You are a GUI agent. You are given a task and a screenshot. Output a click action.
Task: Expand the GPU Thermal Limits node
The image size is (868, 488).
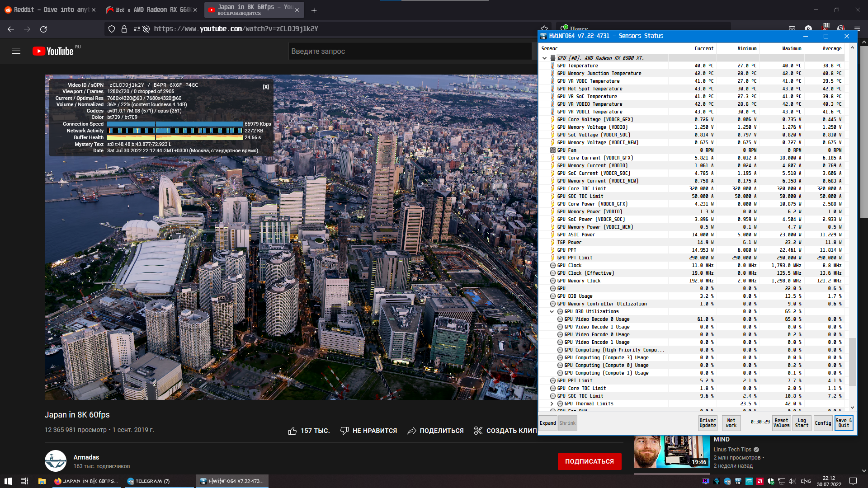tap(552, 404)
